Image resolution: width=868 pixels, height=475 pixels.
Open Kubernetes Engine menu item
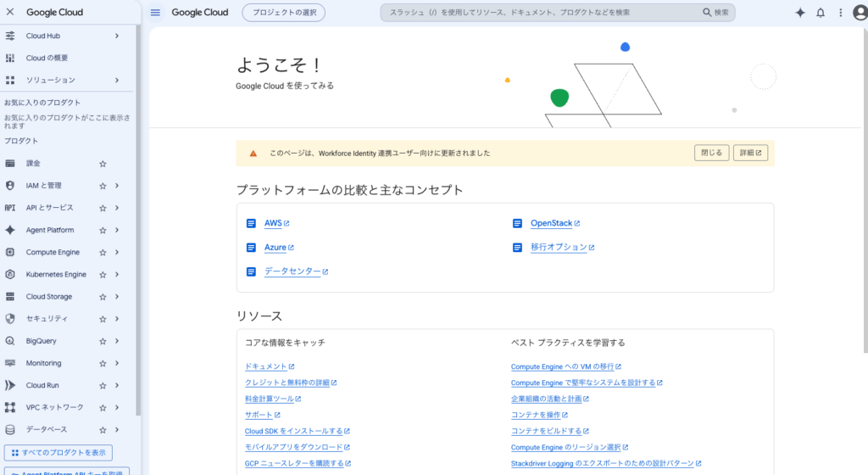[x=56, y=275]
